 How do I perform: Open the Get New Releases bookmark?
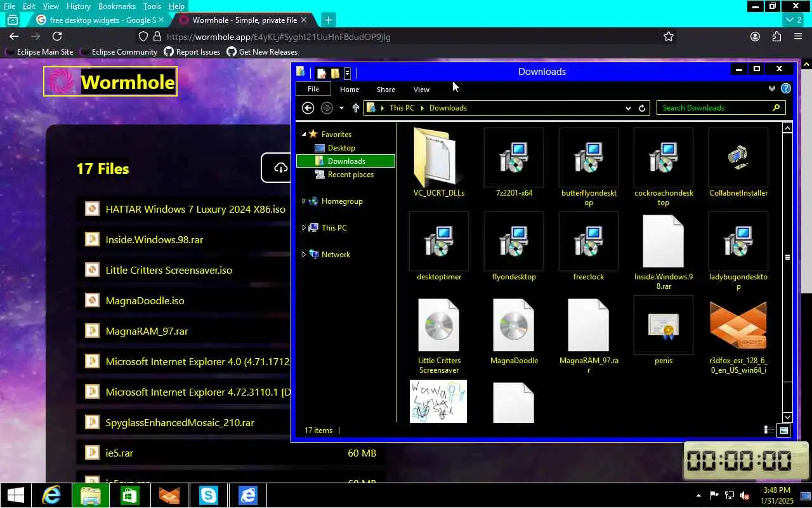(x=262, y=52)
